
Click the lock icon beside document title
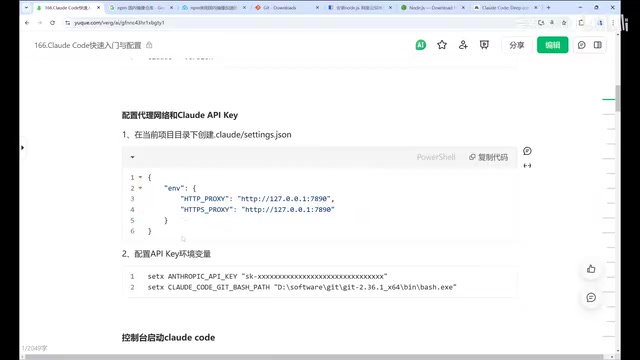pos(149,45)
